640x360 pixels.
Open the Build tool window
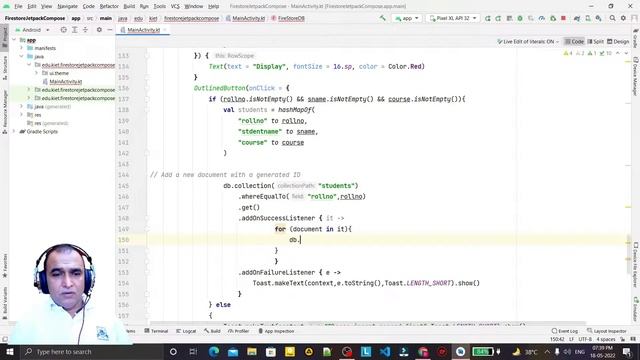(x=212, y=331)
